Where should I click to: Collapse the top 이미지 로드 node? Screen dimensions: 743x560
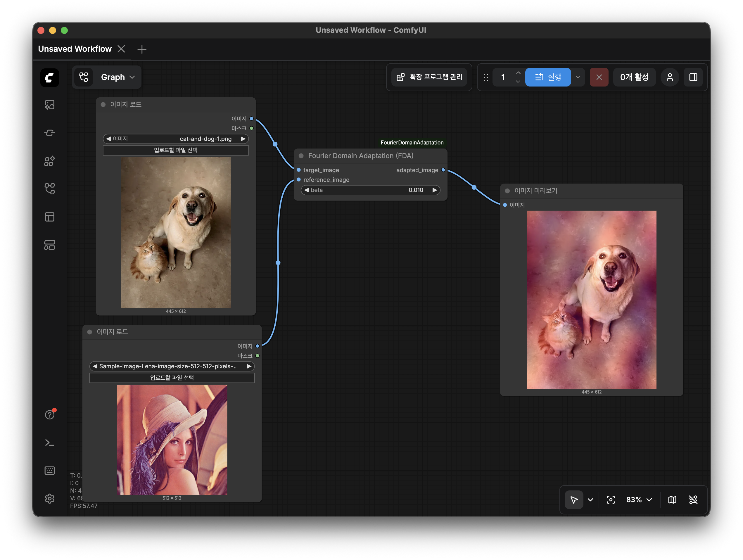click(103, 104)
